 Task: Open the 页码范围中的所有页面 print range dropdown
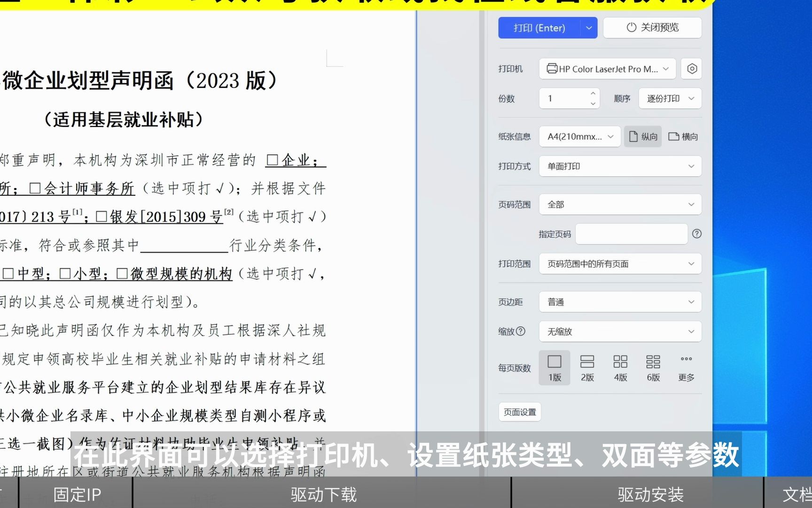tap(620, 263)
